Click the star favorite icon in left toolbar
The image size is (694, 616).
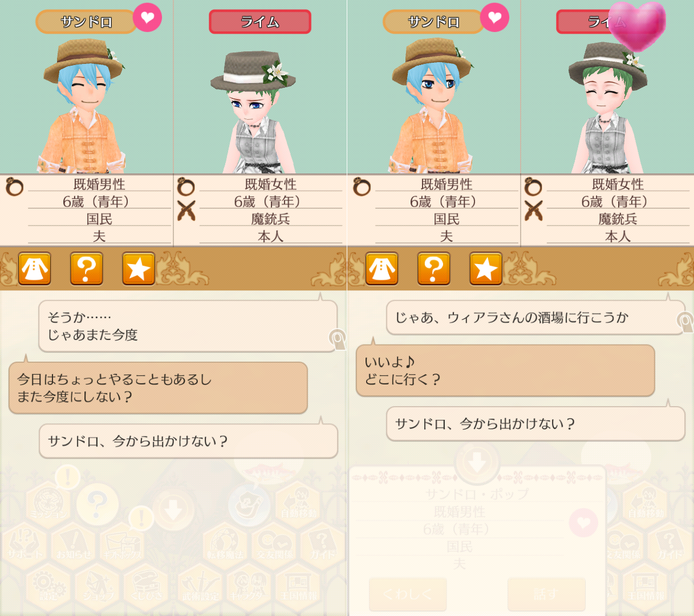click(x=139, y=268)
